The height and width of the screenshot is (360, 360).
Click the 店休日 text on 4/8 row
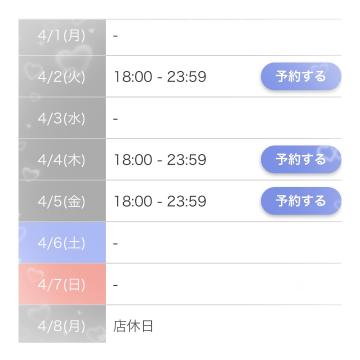133,326
